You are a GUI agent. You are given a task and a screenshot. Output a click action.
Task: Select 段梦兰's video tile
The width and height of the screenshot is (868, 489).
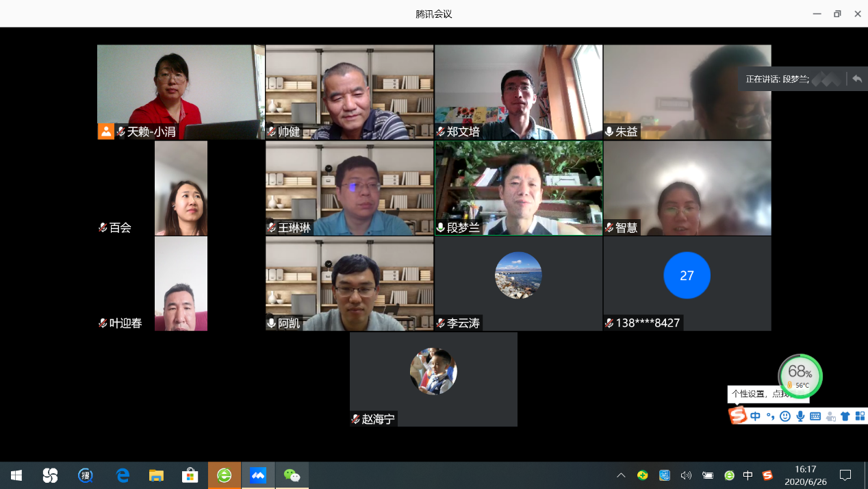pyautogui.click(x=518, y=188)
